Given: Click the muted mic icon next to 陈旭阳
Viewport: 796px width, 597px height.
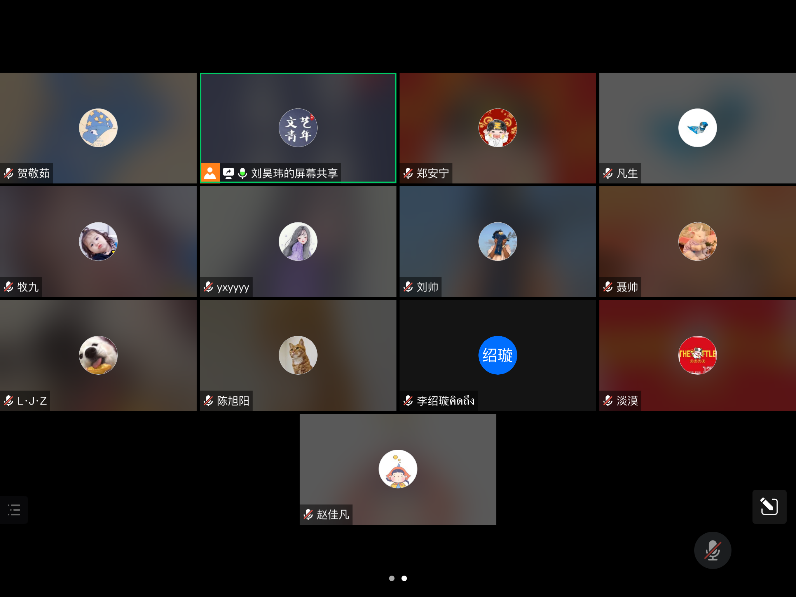Looking at the screenshot, I should pos(208,401).
